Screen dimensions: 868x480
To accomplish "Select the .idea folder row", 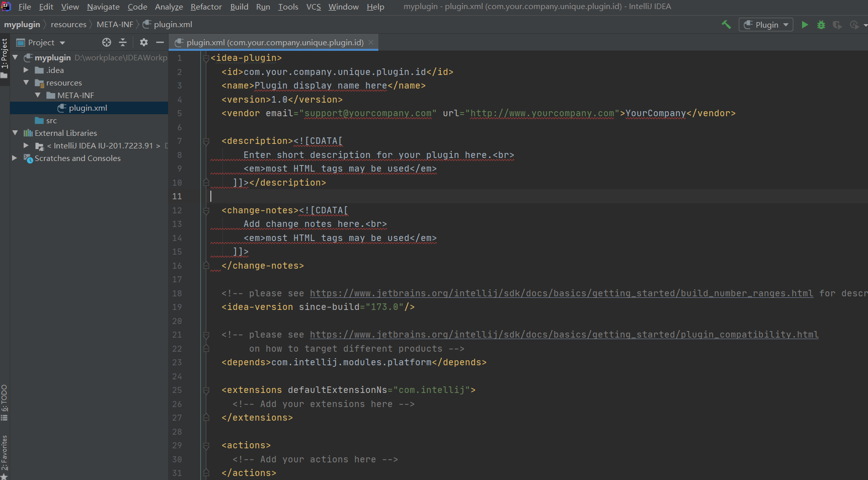I will point(89,70).
